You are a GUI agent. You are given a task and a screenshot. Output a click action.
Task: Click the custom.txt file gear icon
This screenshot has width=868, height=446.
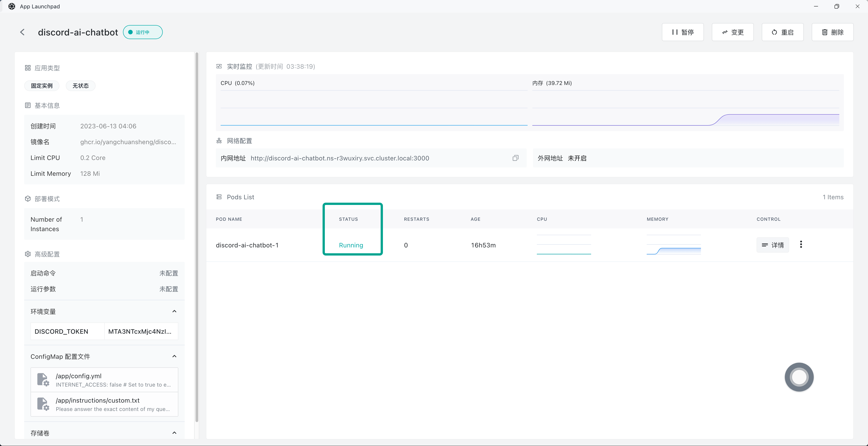[43, 404]
